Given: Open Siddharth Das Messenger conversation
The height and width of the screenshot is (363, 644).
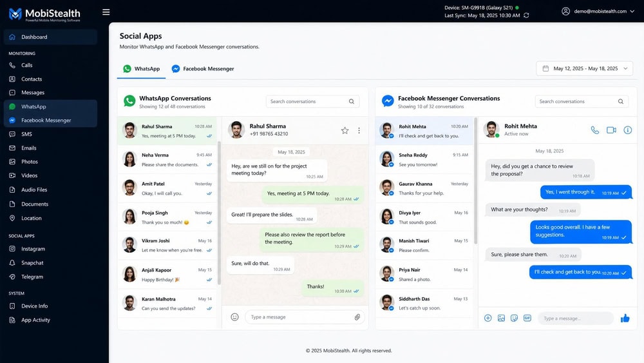Looking at the screenshot, I should [424, 304].
